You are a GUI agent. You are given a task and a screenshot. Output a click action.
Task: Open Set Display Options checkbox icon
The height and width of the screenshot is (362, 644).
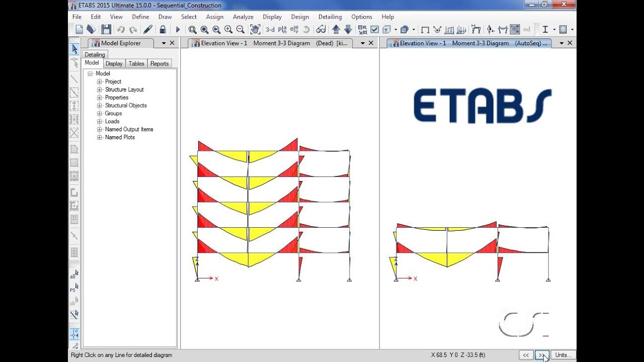375,30
